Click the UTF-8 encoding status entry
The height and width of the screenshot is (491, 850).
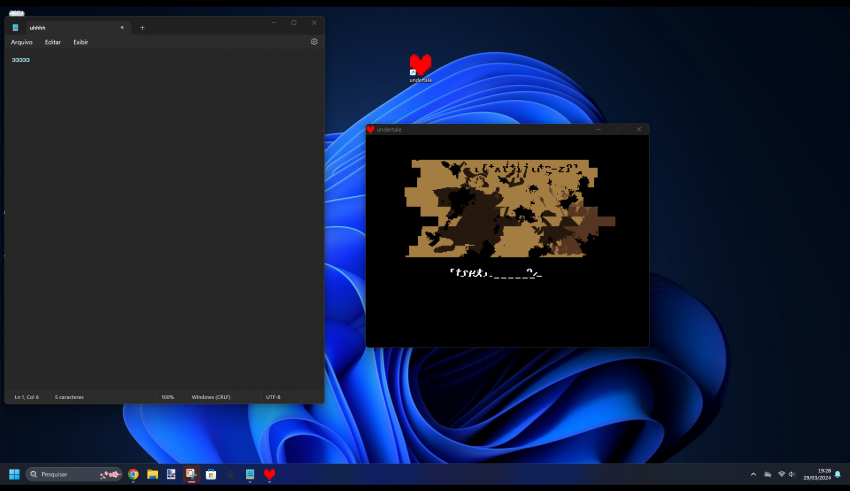[x=273, y=397]
